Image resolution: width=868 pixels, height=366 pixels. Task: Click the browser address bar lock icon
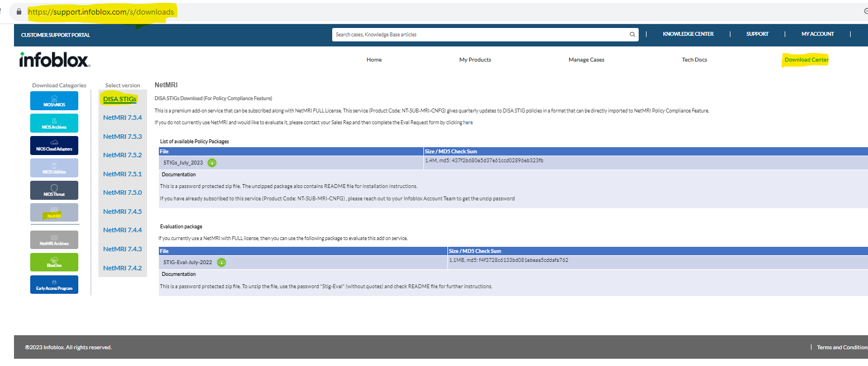(20, 12)
